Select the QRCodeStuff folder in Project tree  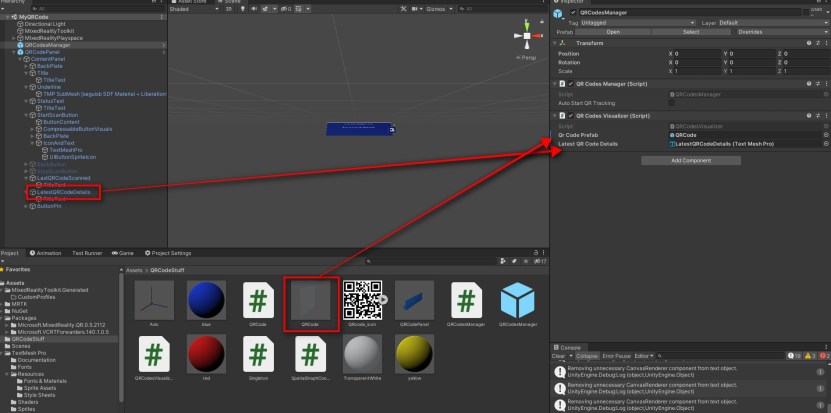(x=28, y=339)
